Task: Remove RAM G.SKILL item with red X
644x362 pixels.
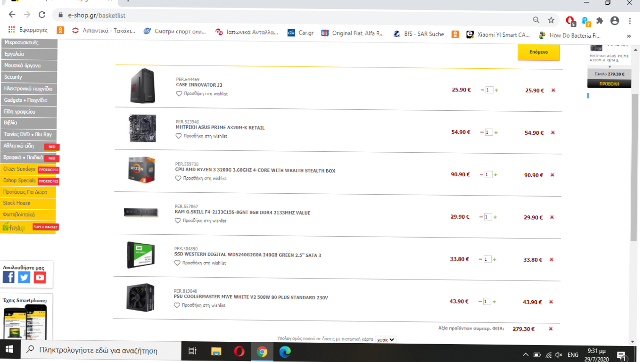Action: (x=552, y=217)
